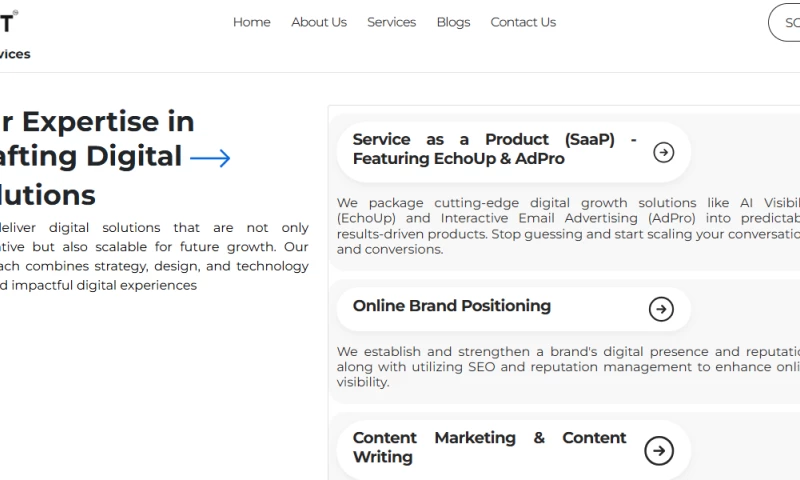Click the circled arrow beside Content Marketing & Content Writing
The width and height of the screenshot is (800, 480).
click(x=659, y=451)
